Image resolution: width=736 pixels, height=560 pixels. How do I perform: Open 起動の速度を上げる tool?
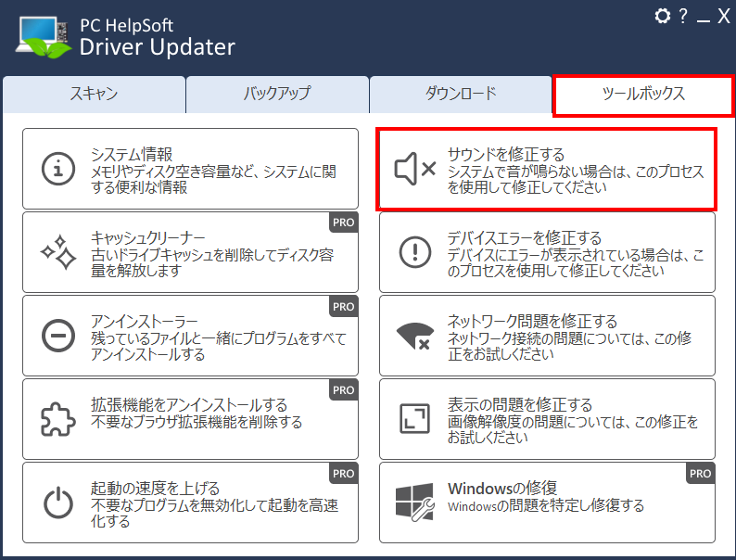tap(190, 503)
